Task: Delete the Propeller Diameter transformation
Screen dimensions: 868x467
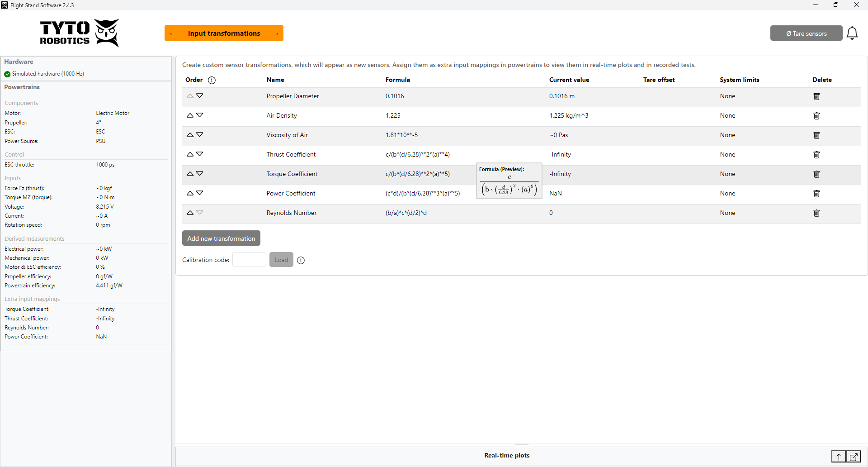Action: click(x=816, y=96)
